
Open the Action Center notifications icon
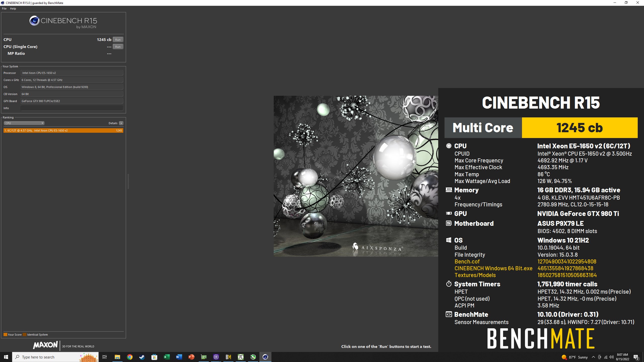(x=636, y=357)
